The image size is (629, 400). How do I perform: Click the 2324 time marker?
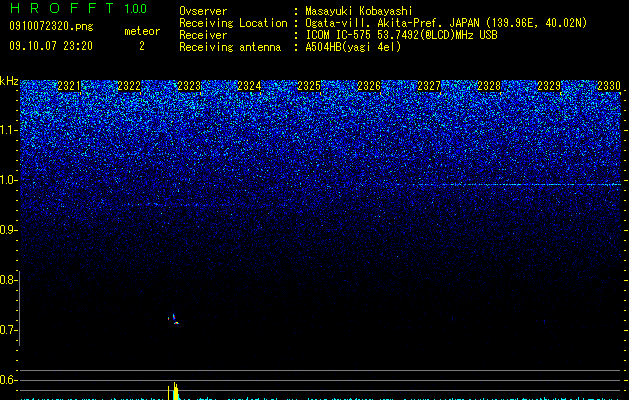249,86
